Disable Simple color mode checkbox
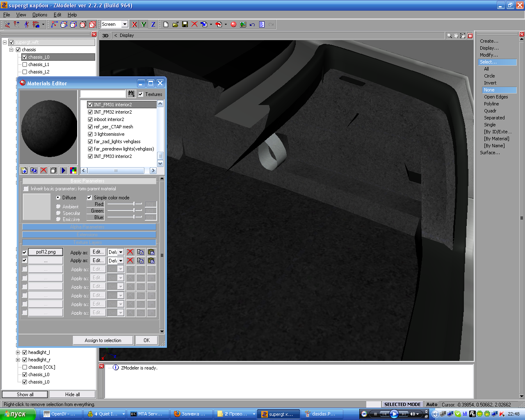 89,198
